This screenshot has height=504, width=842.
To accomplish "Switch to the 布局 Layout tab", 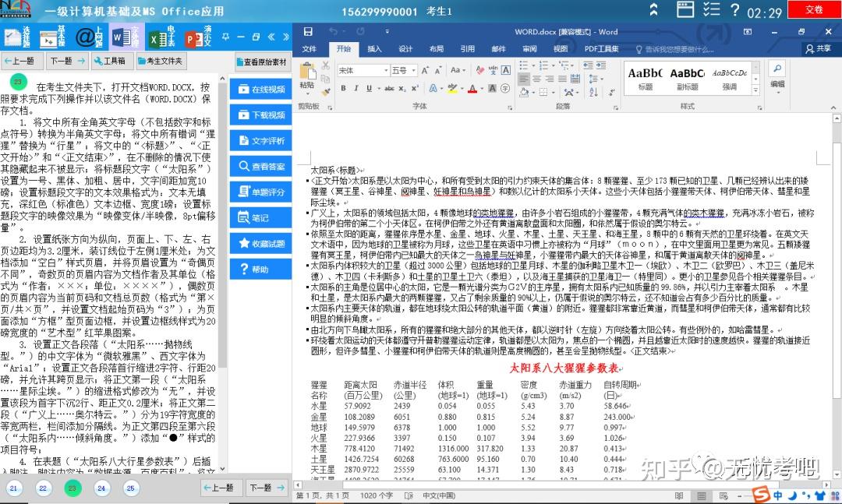I will (x=437, y=49).
